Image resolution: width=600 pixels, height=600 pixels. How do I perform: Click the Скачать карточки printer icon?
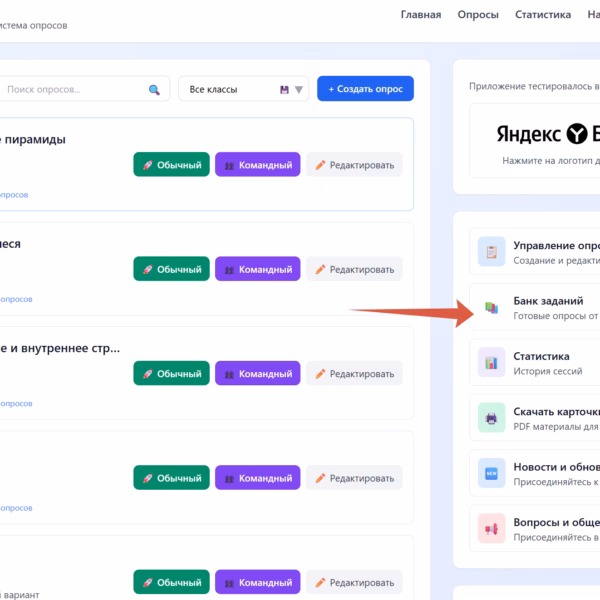coord(492,418)
